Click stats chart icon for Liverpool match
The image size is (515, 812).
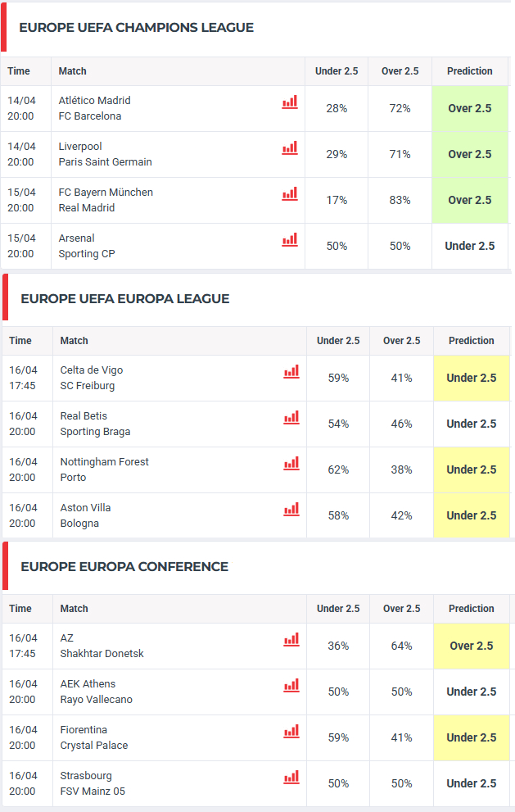tap(290, 147)
